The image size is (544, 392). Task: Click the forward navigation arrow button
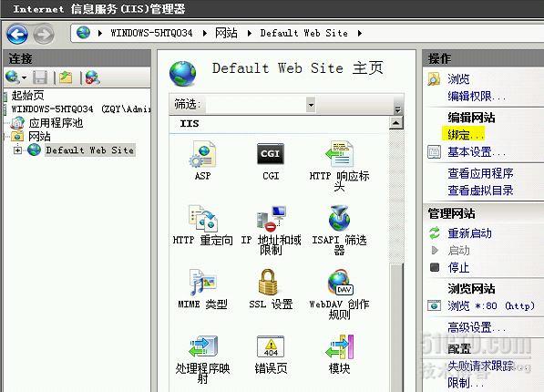[x=44, y=34]
